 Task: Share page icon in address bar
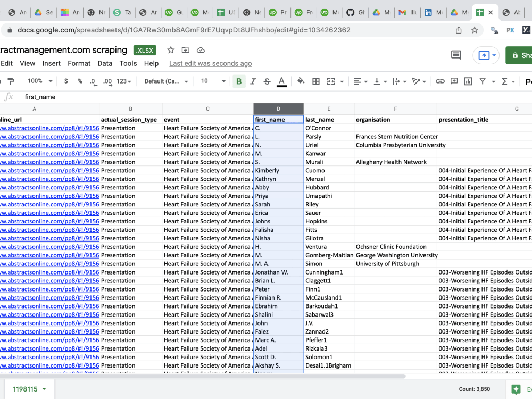click(459, 30)
